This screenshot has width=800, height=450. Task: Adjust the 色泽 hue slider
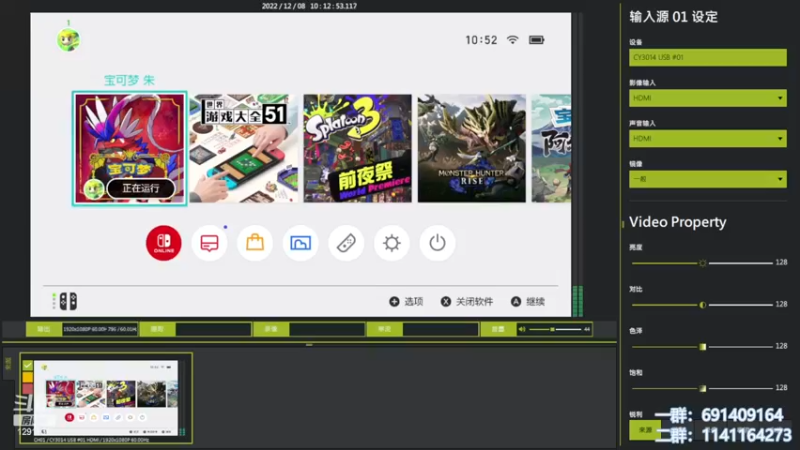702,346
